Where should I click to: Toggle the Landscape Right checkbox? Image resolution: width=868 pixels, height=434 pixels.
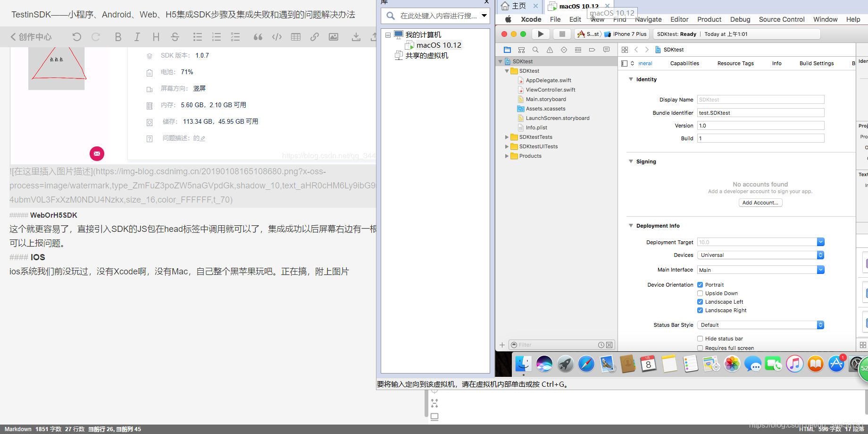pos(700,310)
